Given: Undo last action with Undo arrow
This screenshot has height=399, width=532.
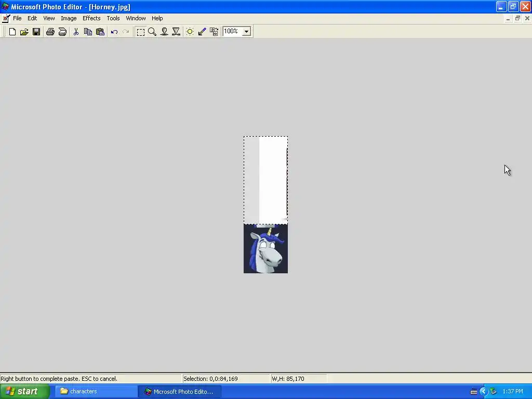Looking at the screenshot, I should [114, 32].
